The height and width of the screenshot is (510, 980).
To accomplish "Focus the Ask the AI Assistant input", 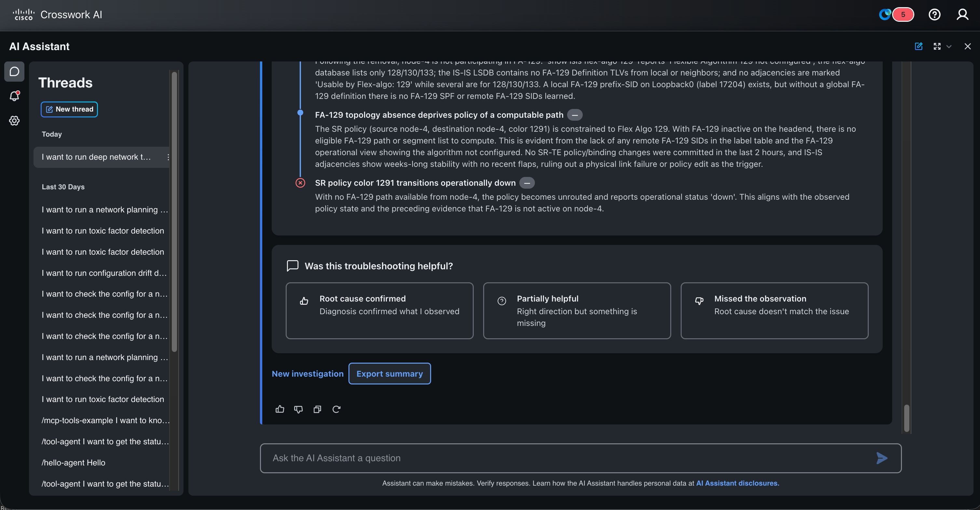I will pos(580,458).
